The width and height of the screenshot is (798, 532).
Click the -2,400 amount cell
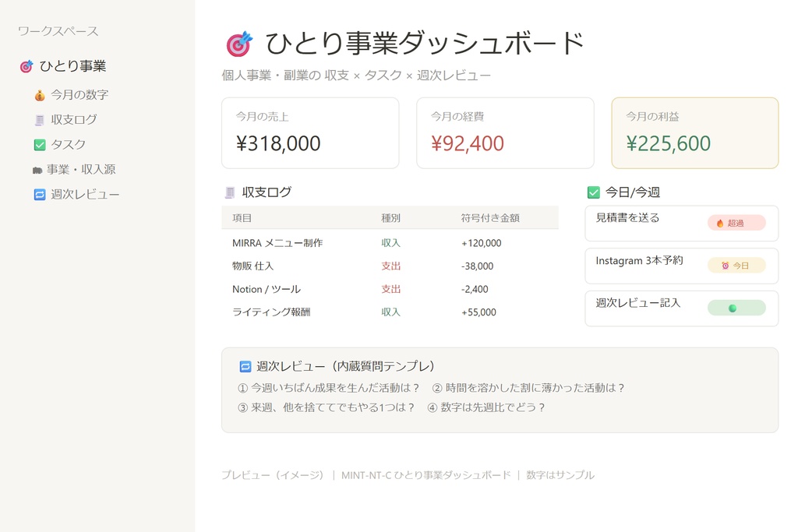point(475,290)
